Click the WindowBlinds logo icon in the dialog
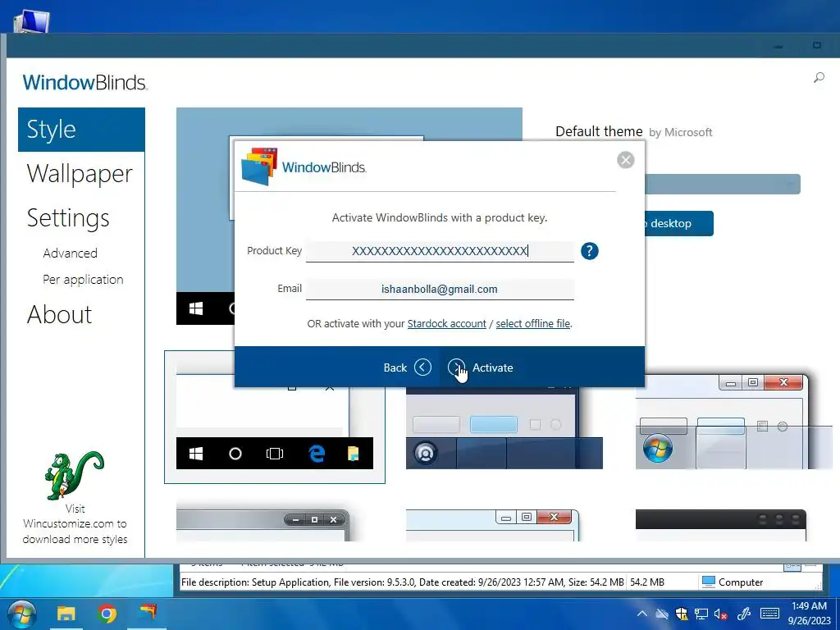 pyautogui.click(x=259, y=167)
